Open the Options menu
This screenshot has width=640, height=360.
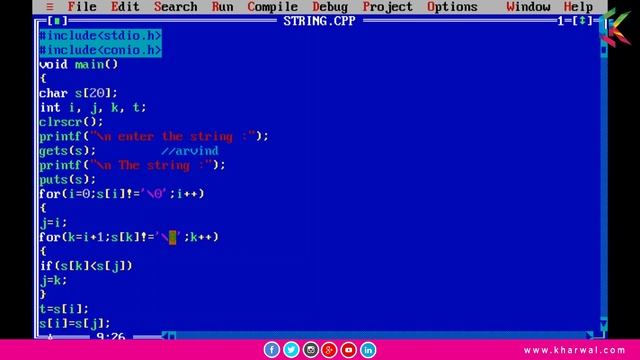tap(452, 7)
